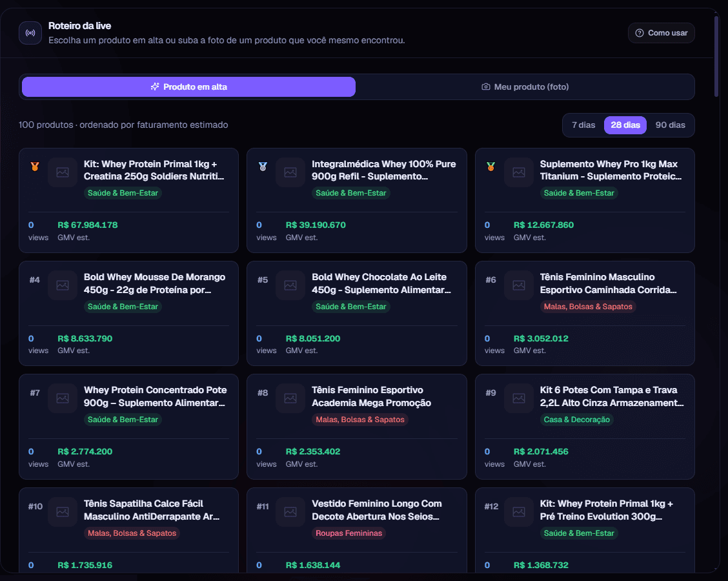Open Whey Protein Concentrado Pote 900g title
This screenshot has height=581, width=728.
click(155, 396)
